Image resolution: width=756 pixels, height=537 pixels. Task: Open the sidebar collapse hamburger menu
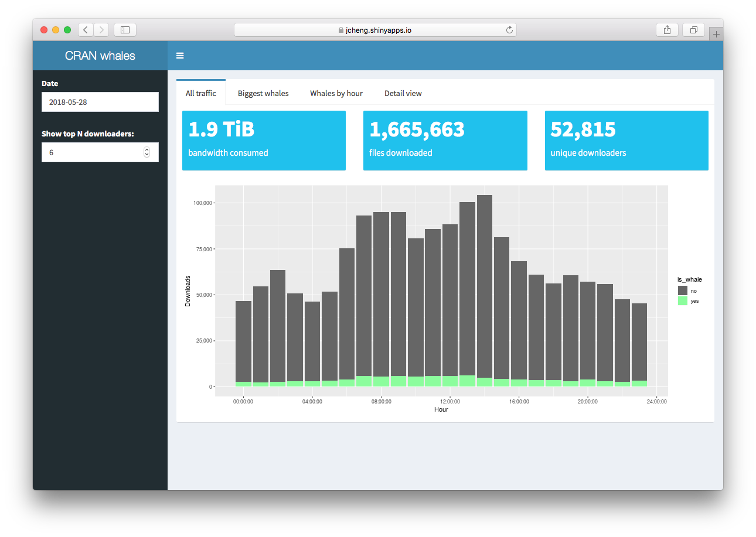click(x=180, y=56)
